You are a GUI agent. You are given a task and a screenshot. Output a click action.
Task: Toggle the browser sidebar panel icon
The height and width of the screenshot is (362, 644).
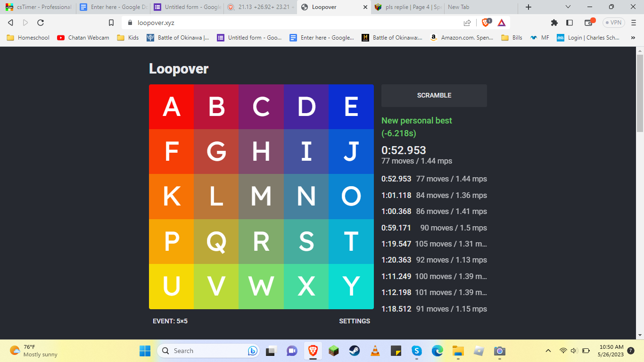(570, 22)
